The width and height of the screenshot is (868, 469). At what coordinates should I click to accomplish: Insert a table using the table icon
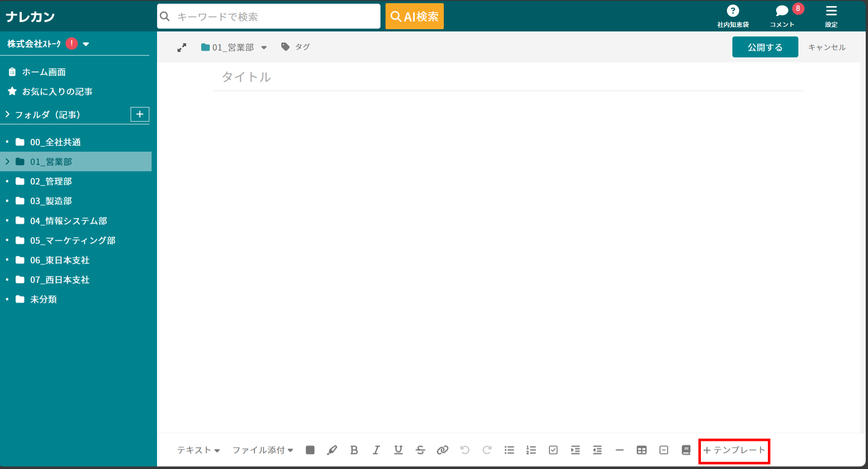(x=641, y=450)
